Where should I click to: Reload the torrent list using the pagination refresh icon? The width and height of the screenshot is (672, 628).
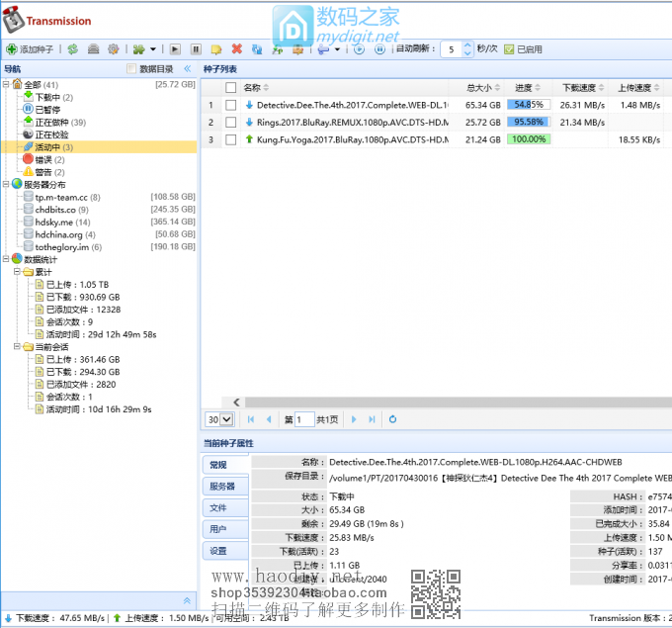pyautogui.click(x=392, y=419)
